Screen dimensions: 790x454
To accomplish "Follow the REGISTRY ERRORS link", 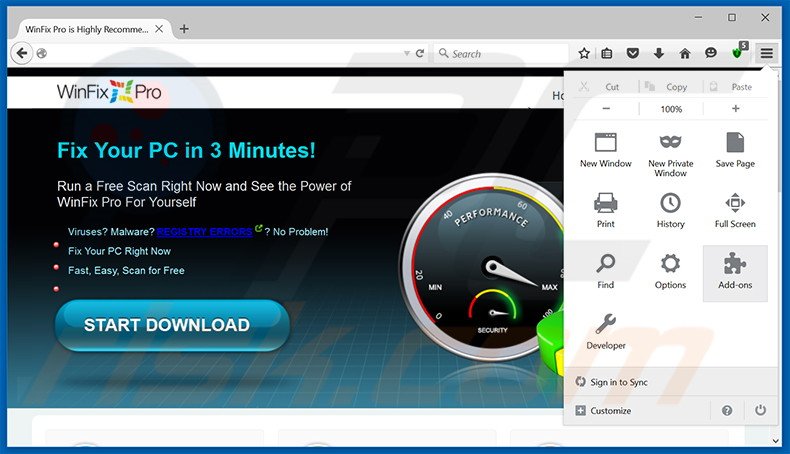I will [x=204, y=232].
